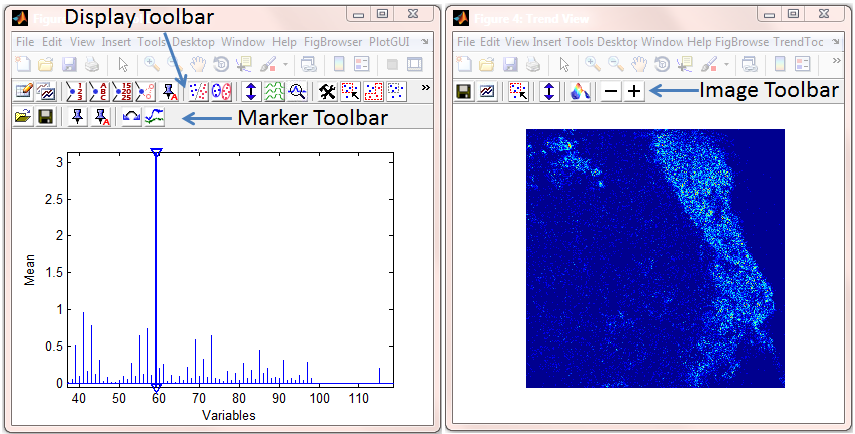Click the vertical double-arrow icon in Trend View

pos(548,91)
